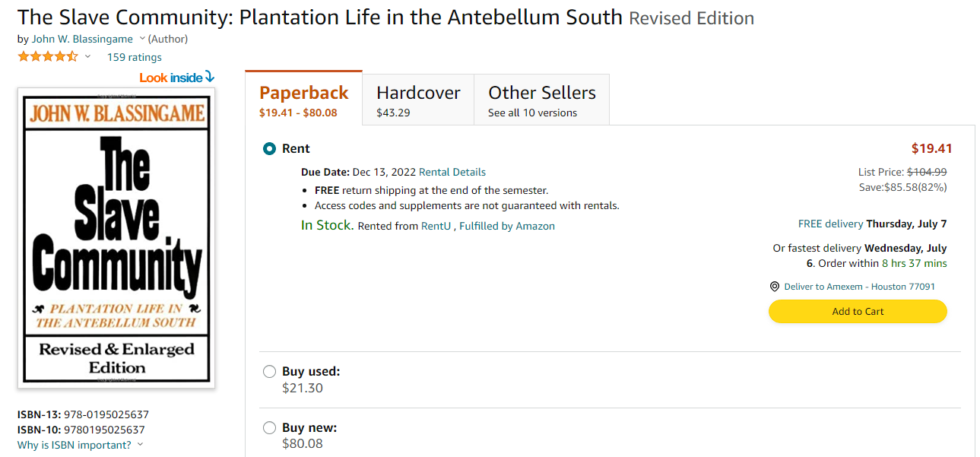
Task: Open the Fulfilled by Amazon link
Action: click(x=507, y=226)
